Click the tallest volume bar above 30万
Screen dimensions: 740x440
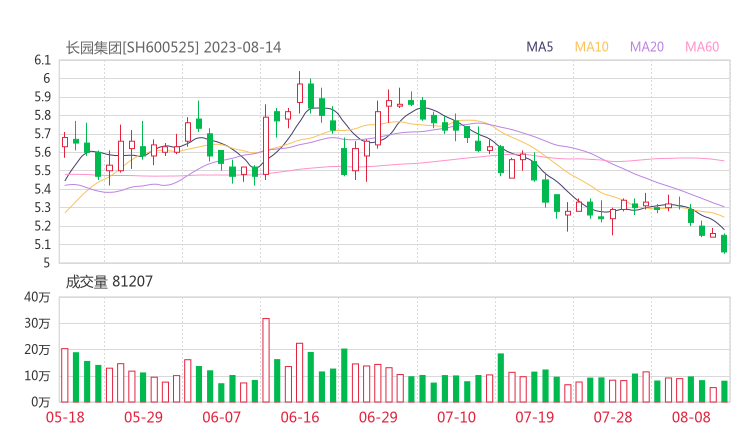(266, 360)
